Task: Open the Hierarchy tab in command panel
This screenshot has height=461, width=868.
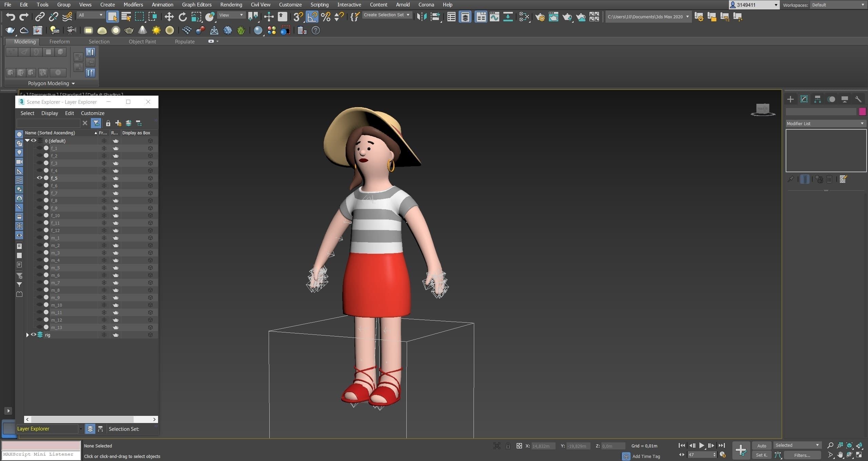Action: tap(817, 99)
